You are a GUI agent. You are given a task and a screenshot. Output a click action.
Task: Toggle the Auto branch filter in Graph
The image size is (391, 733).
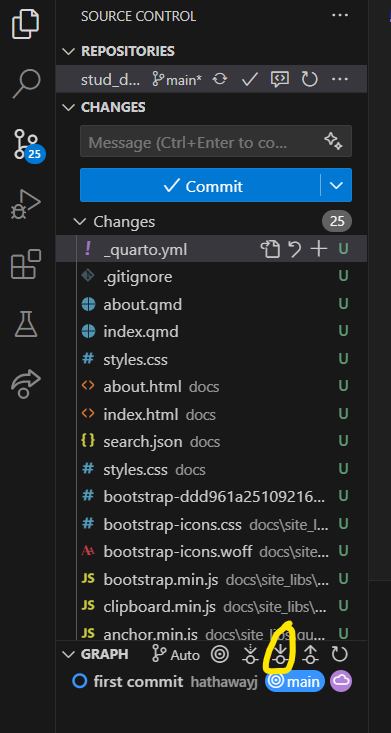pos(176,655)
